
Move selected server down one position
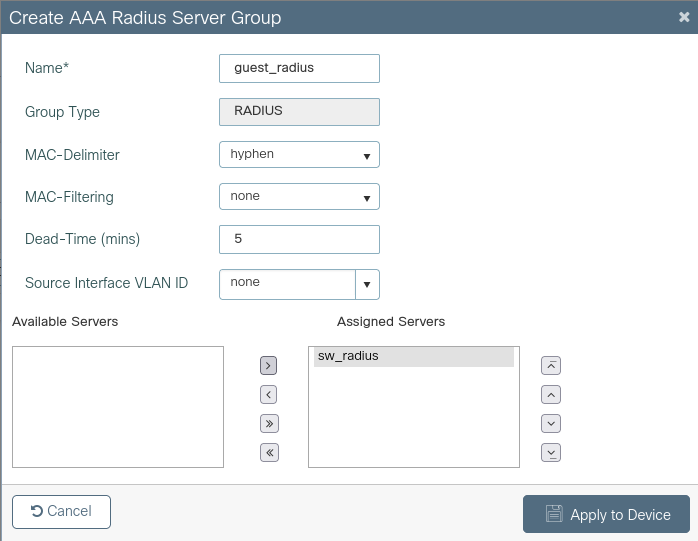[x=550, y=423]
